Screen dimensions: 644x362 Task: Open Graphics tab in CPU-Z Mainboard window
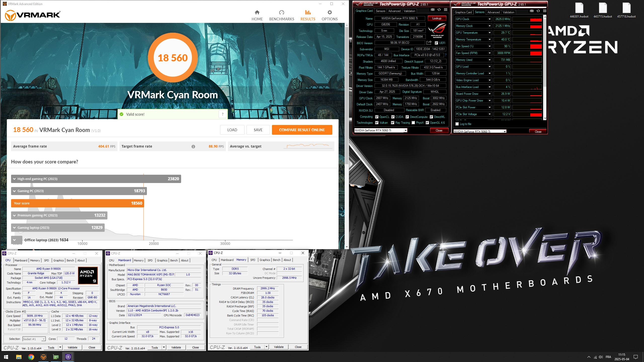tap(162, 260)
